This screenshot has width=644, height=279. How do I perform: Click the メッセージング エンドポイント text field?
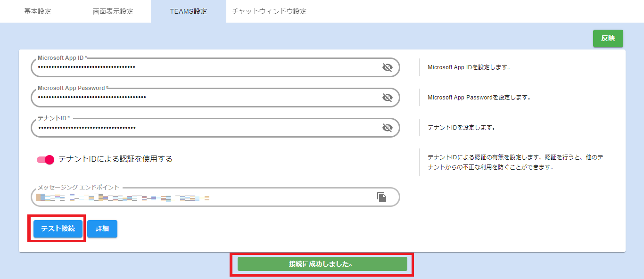[x=203, y=197]
